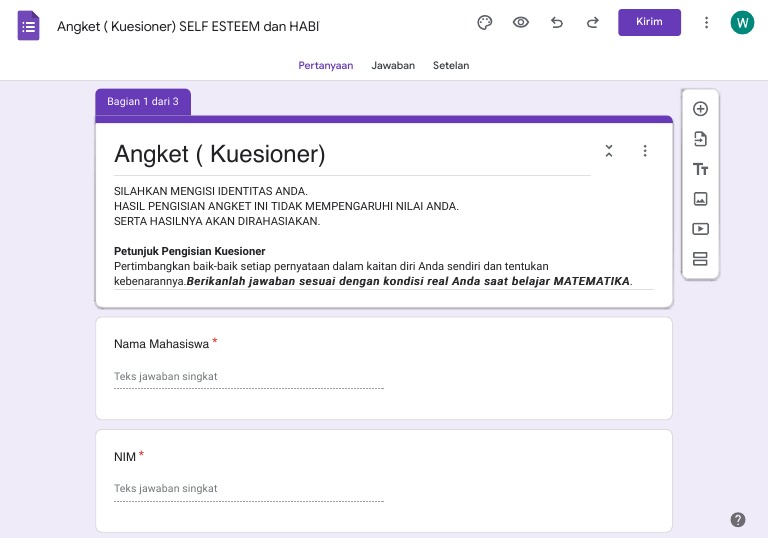
Task: Redo the last change
Action: tap(593, 23)
